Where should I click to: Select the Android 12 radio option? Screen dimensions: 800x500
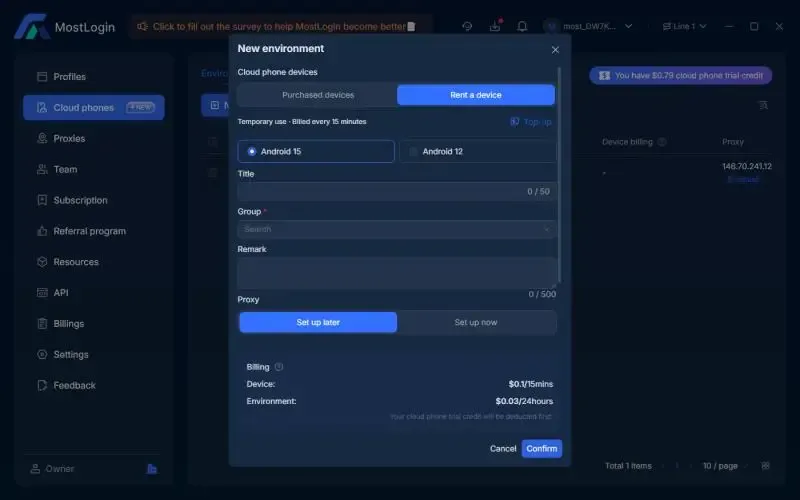(478, 152)
